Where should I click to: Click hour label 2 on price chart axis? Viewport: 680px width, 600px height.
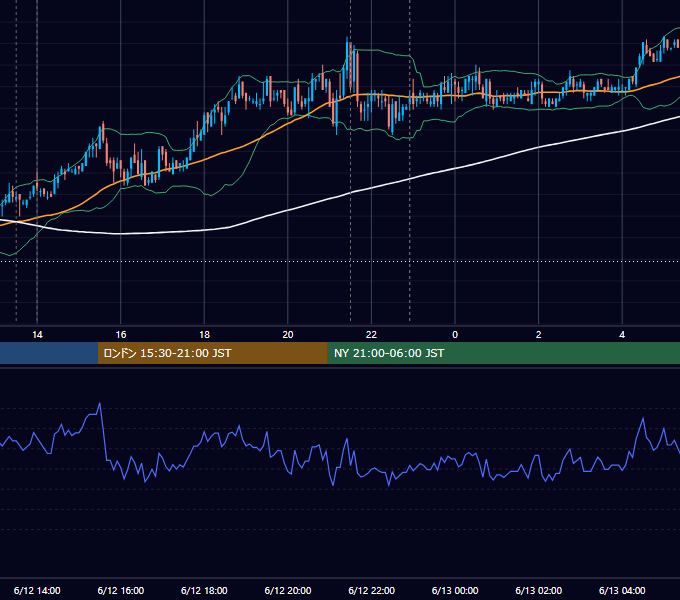pos(539,335)
